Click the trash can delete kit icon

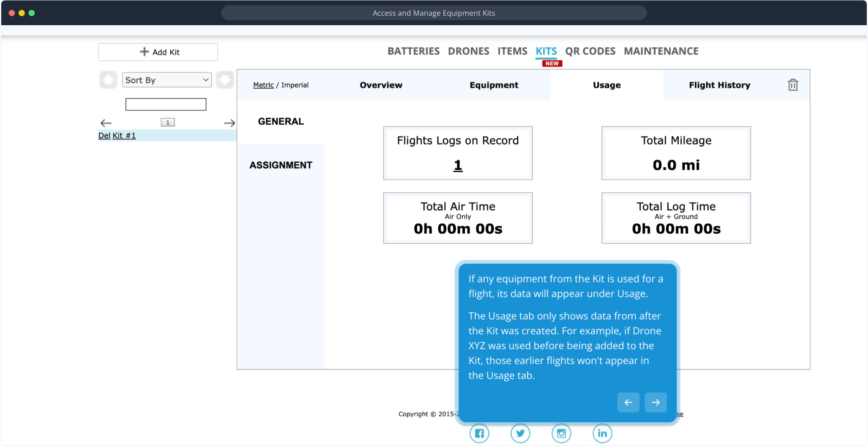point(792,85)
